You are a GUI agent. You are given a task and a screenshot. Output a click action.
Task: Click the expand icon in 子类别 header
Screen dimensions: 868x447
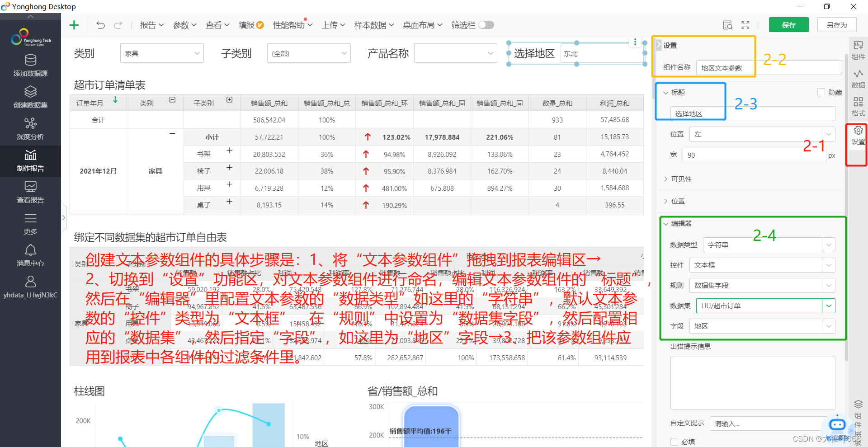pyautogui.click(x=229, y=100)
